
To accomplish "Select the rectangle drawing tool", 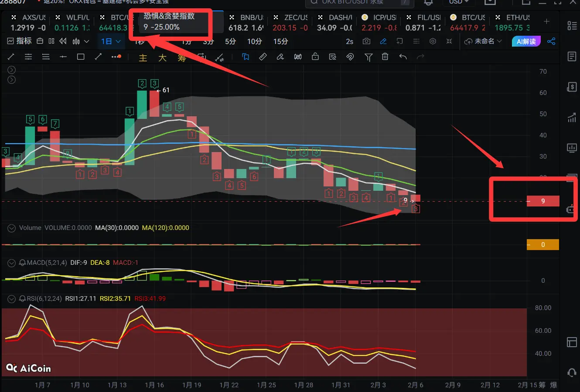I will click(81, 57).
